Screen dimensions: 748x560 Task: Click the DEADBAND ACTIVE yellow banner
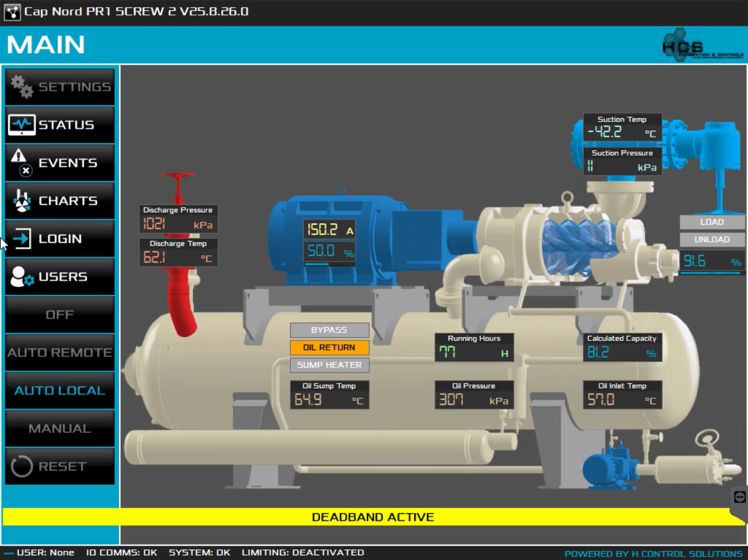tap(372, 517)
